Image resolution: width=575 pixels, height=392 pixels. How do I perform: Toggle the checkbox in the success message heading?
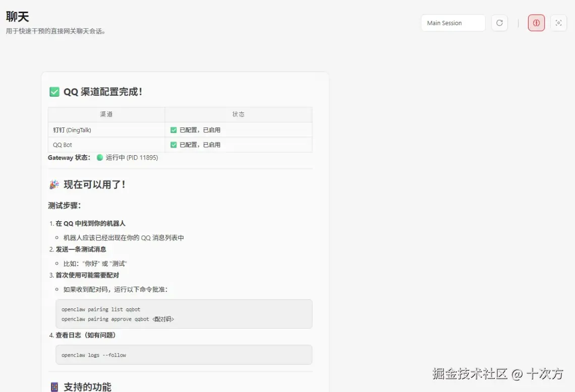54,92
